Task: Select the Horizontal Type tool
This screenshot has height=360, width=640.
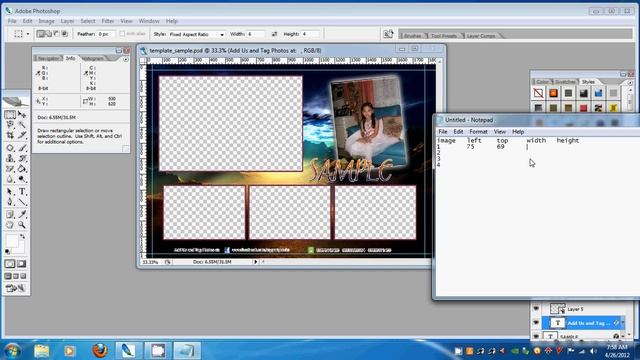Action: click(22, 191)
